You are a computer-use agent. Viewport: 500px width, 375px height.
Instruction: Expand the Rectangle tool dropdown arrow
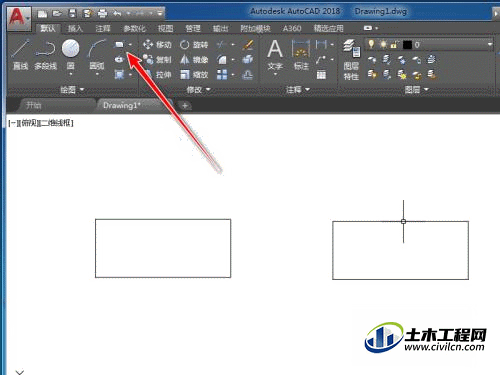pyautogui.click(x=130, y=44)
